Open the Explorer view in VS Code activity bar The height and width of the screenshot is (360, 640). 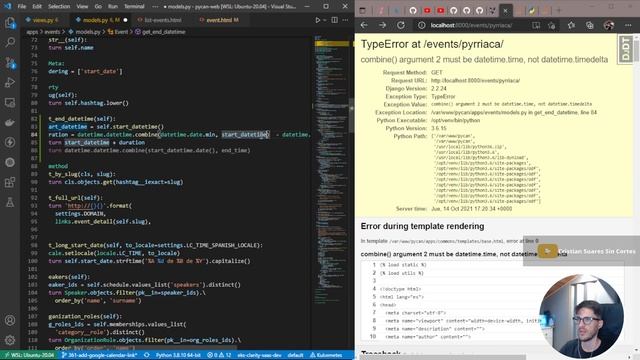10,23
